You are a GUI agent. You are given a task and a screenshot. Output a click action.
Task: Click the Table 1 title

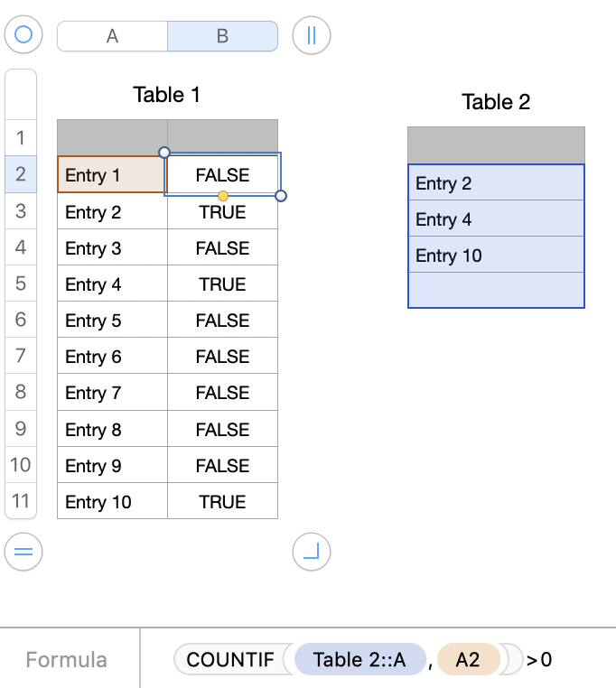point(166,94)
